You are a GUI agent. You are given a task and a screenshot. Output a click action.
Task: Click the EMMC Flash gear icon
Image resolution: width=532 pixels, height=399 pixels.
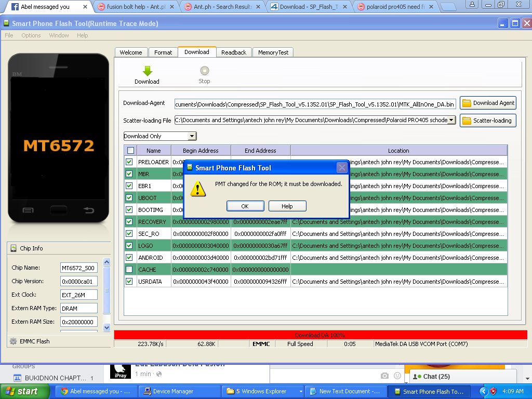point(13,341)
